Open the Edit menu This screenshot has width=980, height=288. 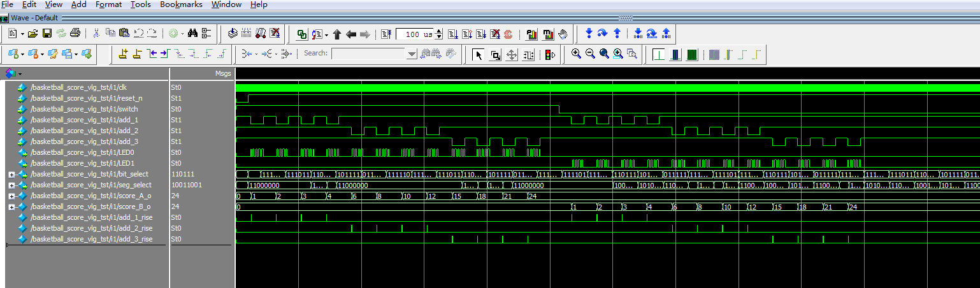pyautogui.click(x=28, y=4)
